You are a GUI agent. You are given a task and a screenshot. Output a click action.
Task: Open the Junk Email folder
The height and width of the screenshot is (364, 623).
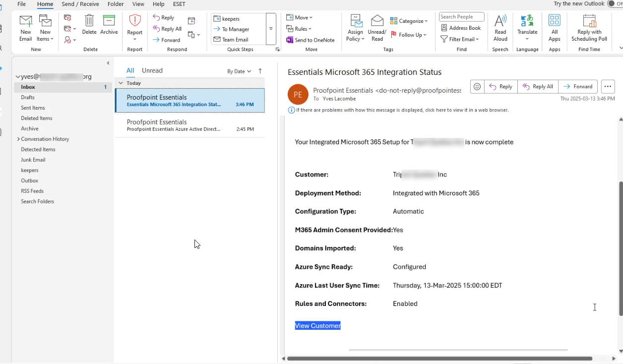[33, 160]
